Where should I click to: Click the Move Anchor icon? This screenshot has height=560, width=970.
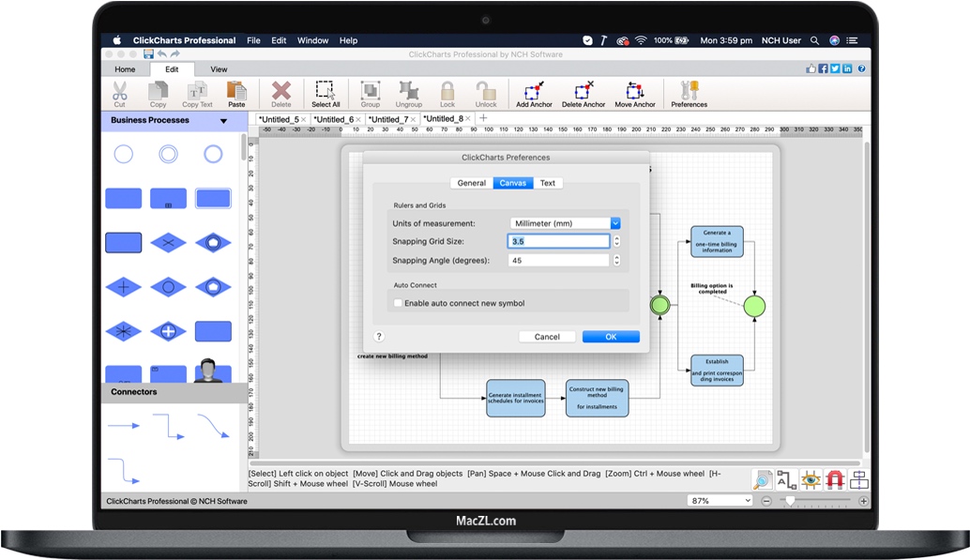coord(634,93)
